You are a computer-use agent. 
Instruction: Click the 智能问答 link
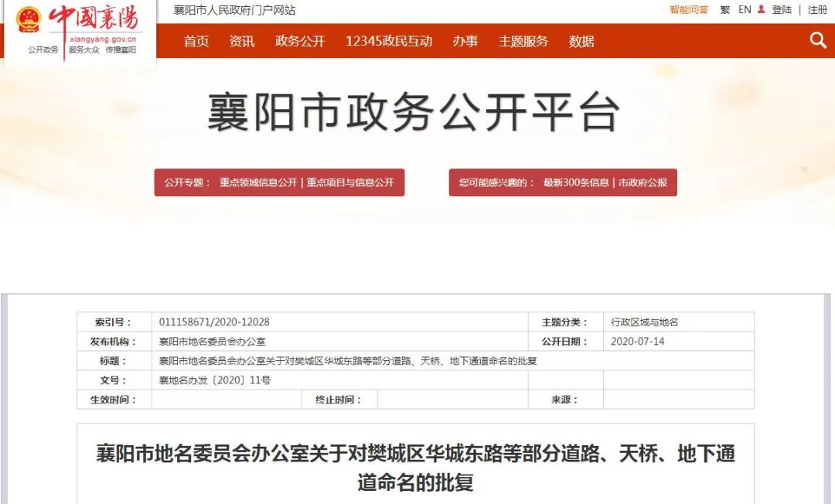tap(689, 9)
